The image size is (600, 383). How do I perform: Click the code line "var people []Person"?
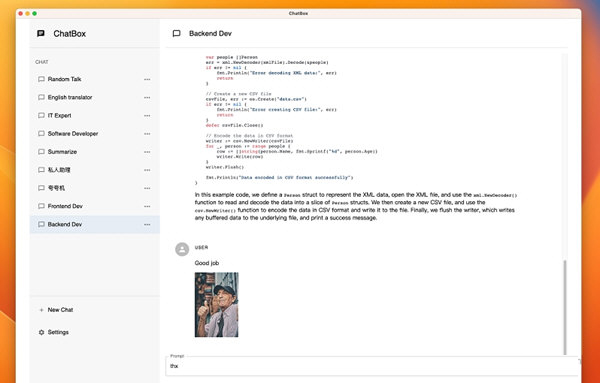232,57
